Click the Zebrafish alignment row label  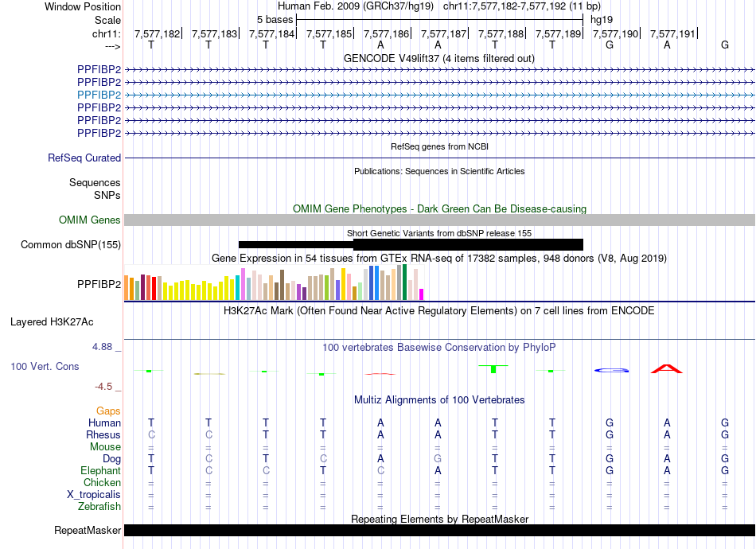click(99, 507)
